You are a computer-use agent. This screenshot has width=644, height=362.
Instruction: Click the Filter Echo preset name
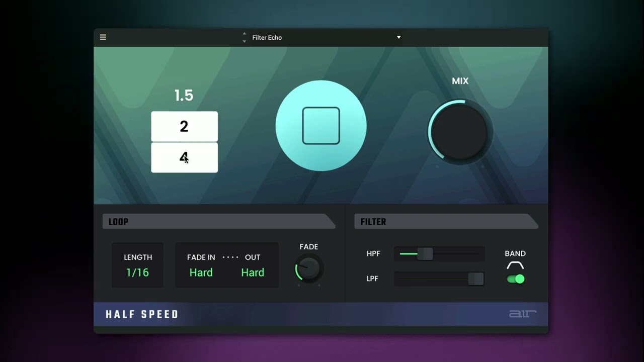(x=267, y=38)
